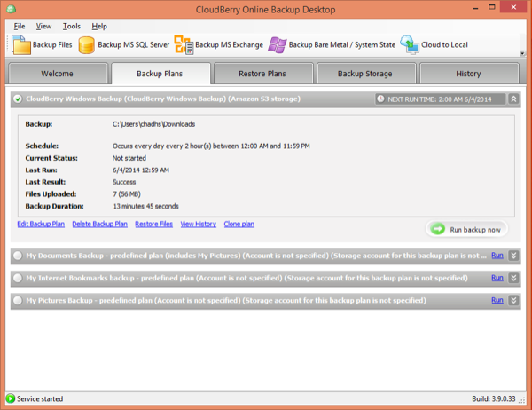The image size is (532, 410).
Task: Click the green checkmark on CloudBerry Windows Backup plan
Action: pyautogui.click(x=18, y=99)
